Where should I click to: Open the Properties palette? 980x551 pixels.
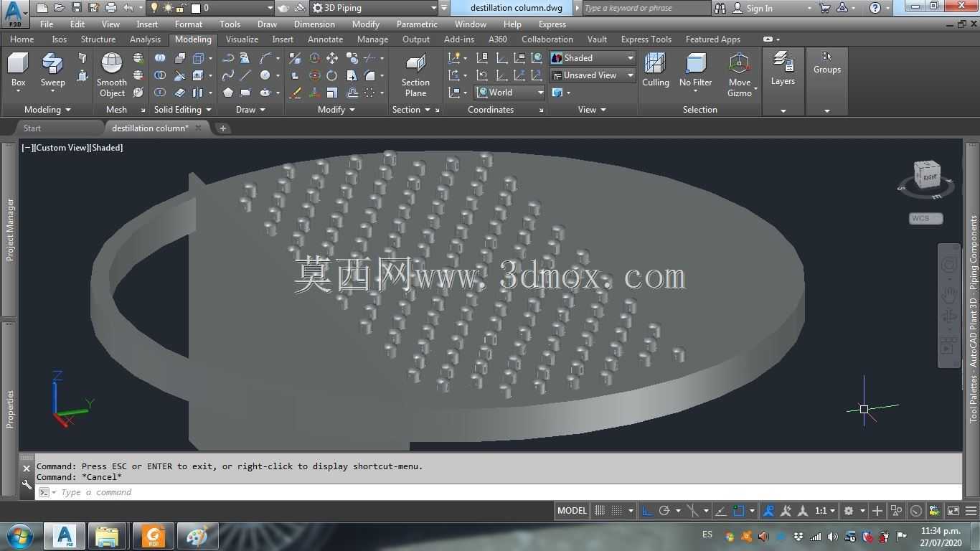coord(9,409)
